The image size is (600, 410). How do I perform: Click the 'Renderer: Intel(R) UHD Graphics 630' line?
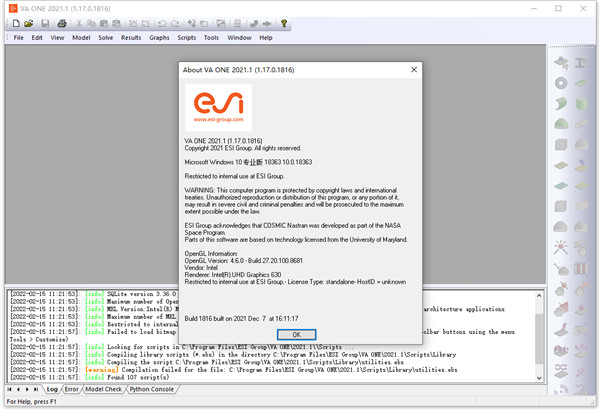(x=233, y=275)
